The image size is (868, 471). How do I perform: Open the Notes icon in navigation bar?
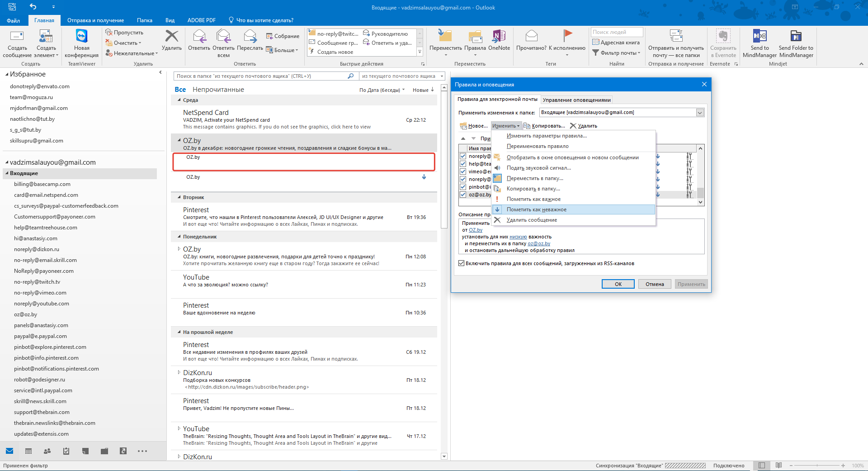[85, 451]
